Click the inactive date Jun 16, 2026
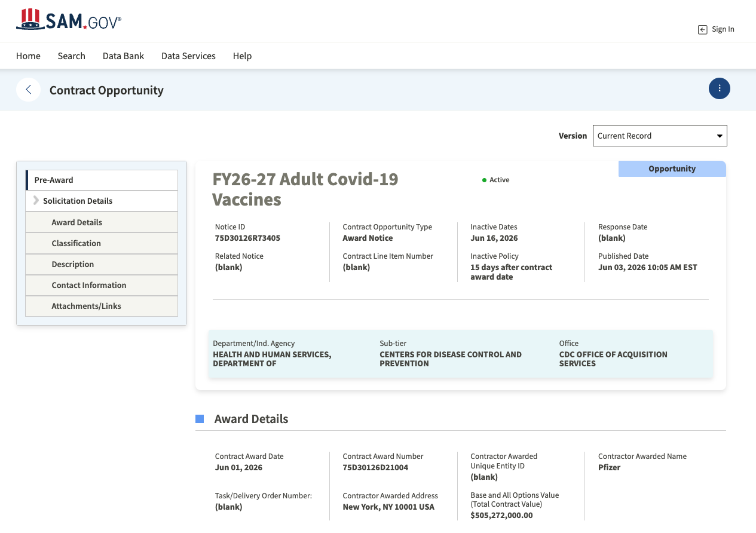Screen dimensions: 756x533 [494, 238]
